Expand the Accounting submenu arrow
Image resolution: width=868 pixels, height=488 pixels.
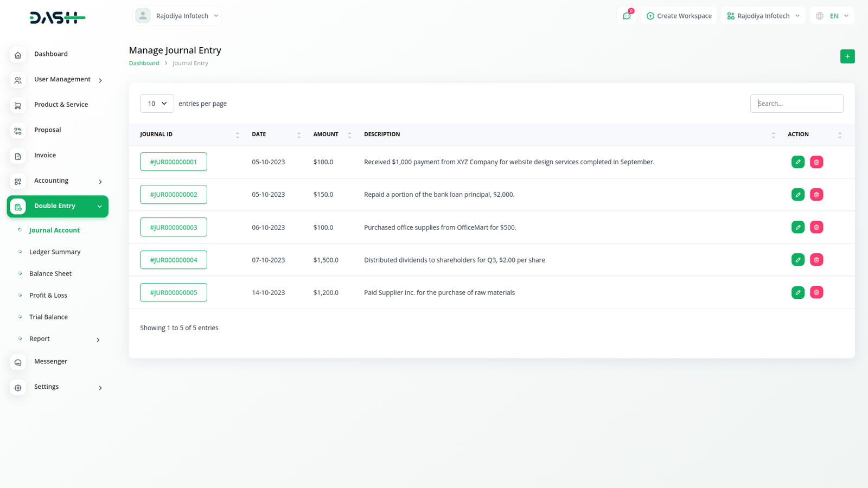click(x=100, y=182)
